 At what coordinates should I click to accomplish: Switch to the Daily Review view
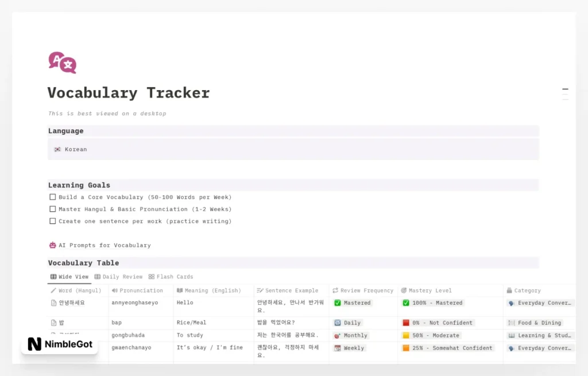point(119,276)
